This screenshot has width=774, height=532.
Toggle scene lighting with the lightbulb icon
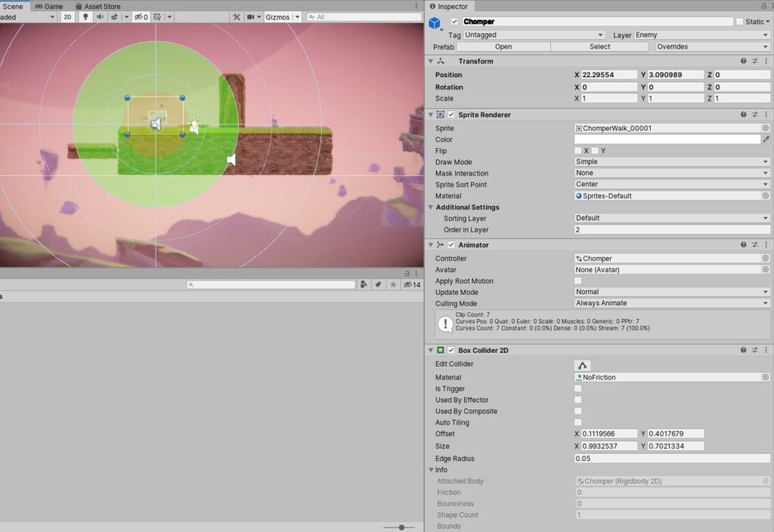pos(85,17)
